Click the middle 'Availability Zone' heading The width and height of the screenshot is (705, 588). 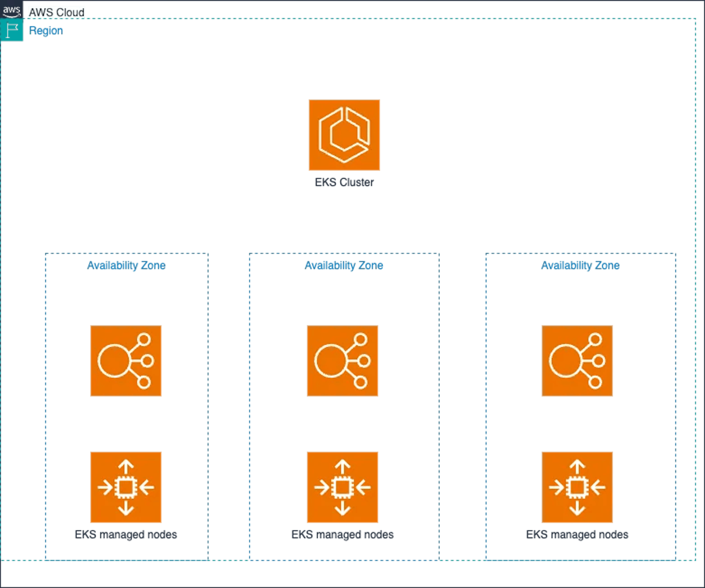click(x=344, y=266)
